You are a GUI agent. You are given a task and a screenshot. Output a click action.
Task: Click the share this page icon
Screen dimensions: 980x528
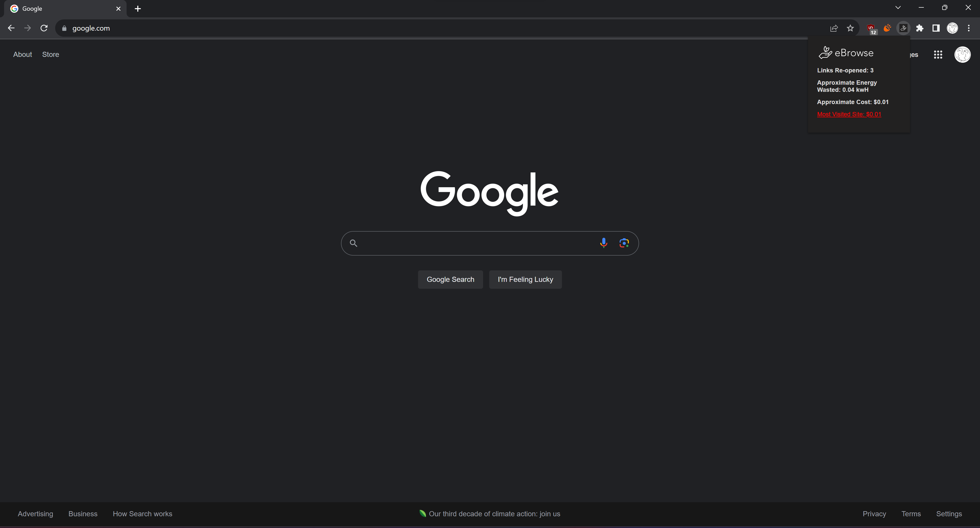point(834,28)
